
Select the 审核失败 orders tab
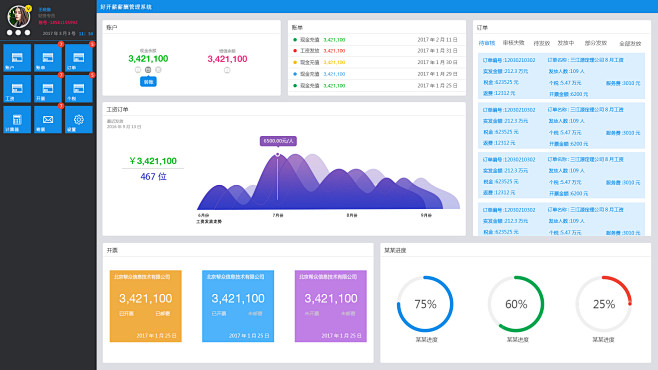514,43
